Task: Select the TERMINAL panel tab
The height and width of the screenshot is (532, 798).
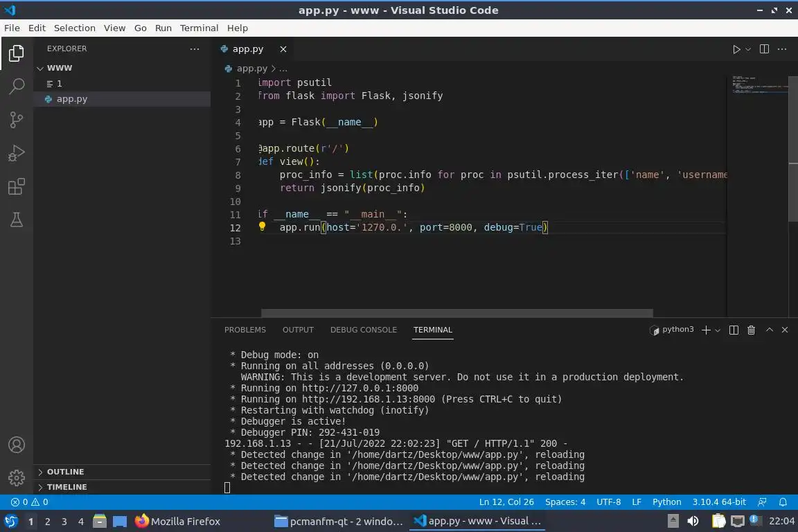Action: click(x=432, y=330)
